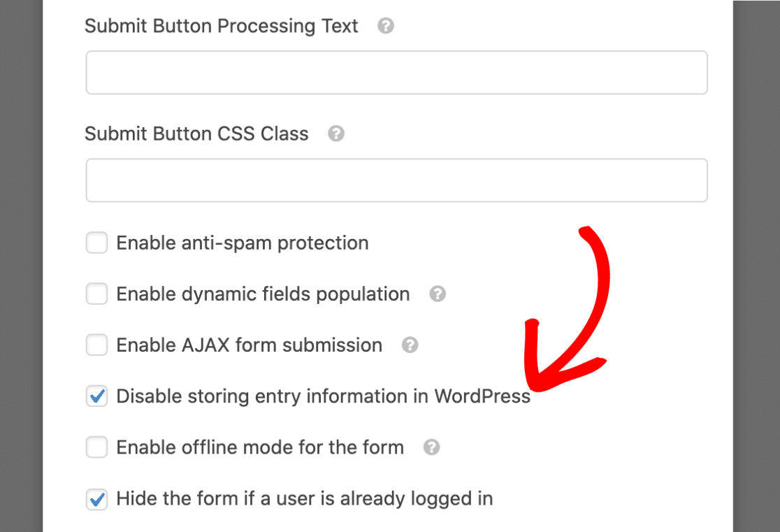Click the 'Disable storing entry information in WordPress' text
The image size is (780, 532).
[324, 396]
